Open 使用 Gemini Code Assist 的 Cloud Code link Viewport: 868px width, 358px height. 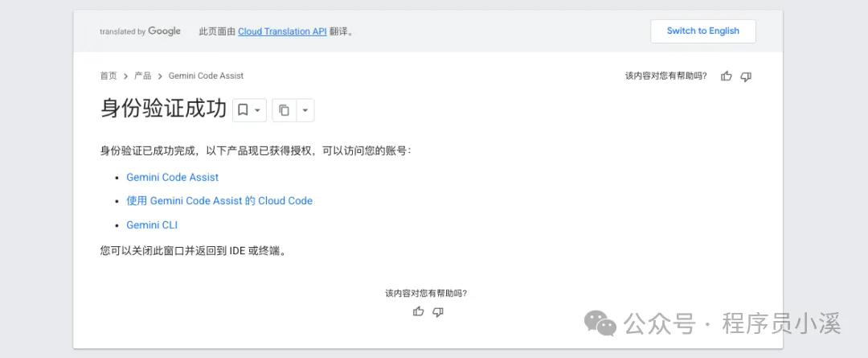coord(219,200)
